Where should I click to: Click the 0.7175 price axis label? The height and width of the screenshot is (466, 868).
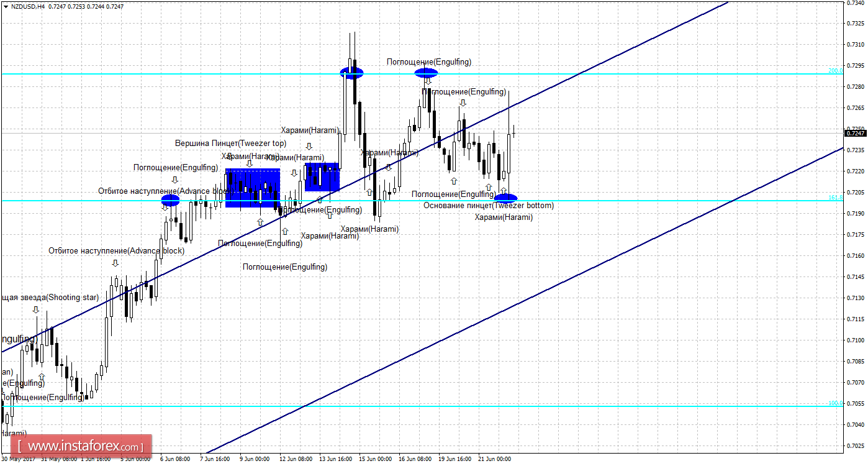[855, 235]
